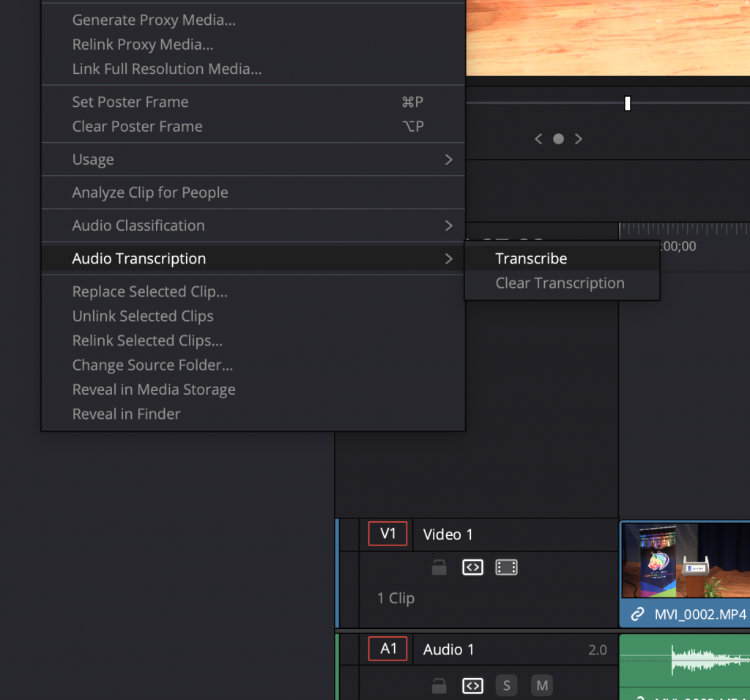
Task: Click the link icon on MVI_0002.MP4 clip
Action: coord(637,614)
